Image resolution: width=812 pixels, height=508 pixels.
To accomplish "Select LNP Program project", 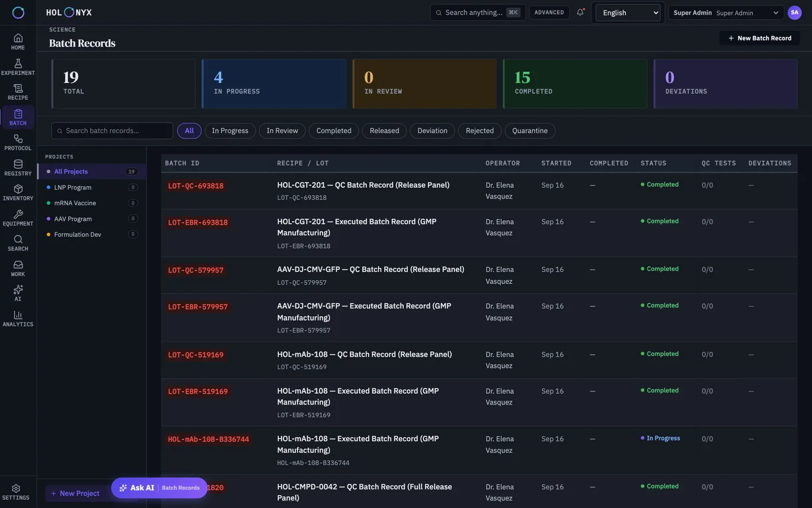I will (91, 187).
